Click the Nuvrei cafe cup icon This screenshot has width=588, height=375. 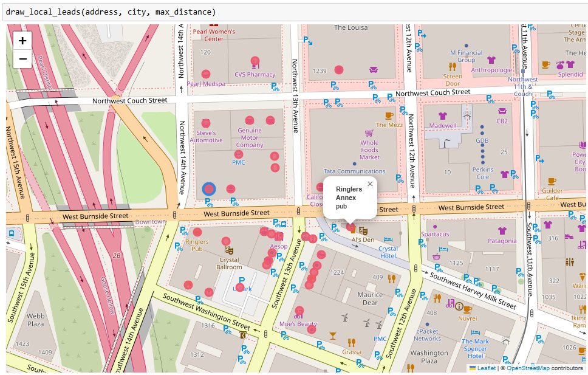467,310
